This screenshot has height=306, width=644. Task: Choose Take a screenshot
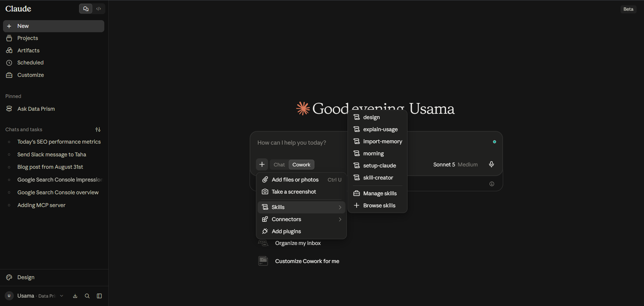[301, 192]
